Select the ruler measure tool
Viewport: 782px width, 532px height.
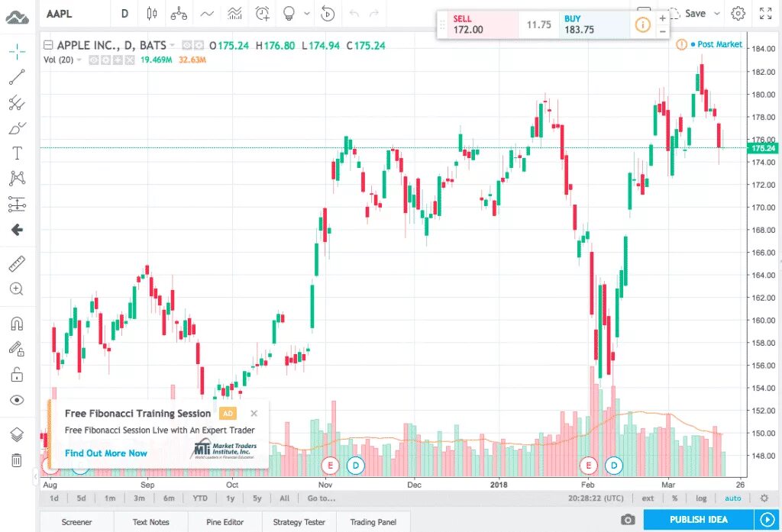tap(17, 264)
